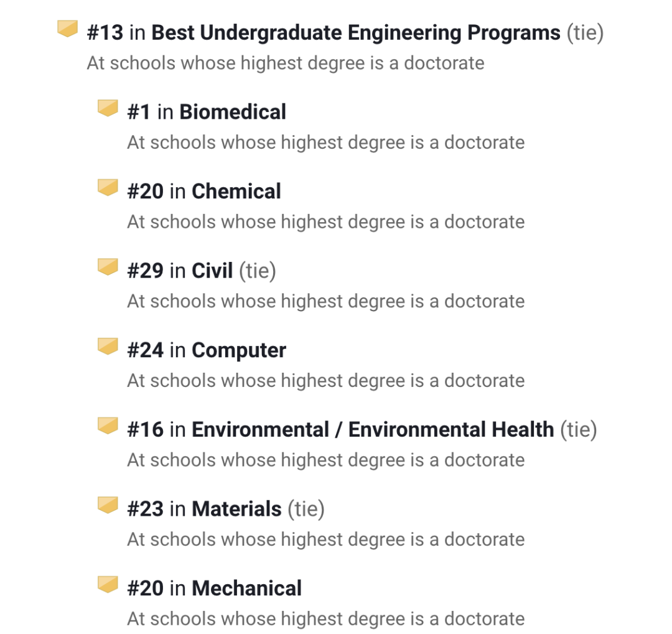Click the doctorate description under Best Undergraduate Engineering
Viewport: 672px width, 634px height.
coord(286,63)
